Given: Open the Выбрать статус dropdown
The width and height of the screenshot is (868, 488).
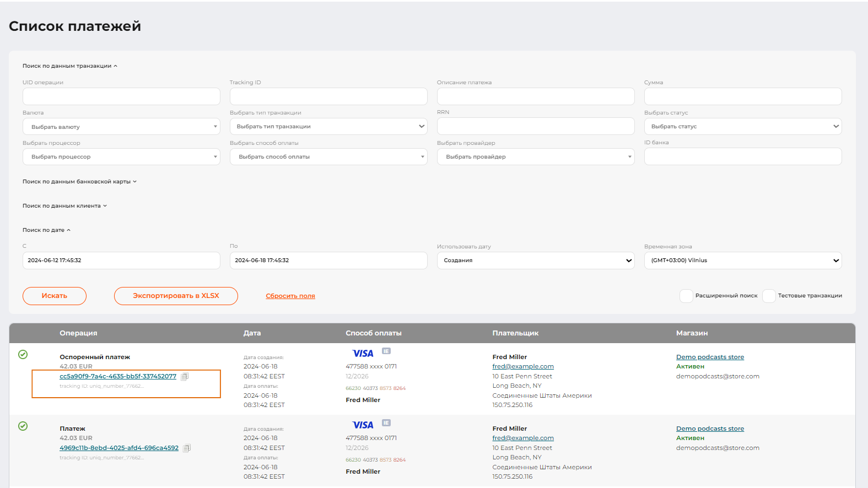Looking at the screenshot, I should pos(742,127).
